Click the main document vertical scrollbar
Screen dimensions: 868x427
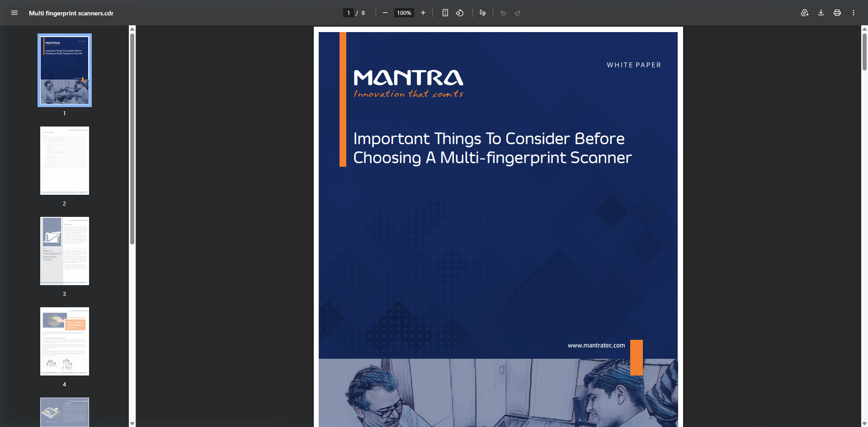click(x=864, y=52)
